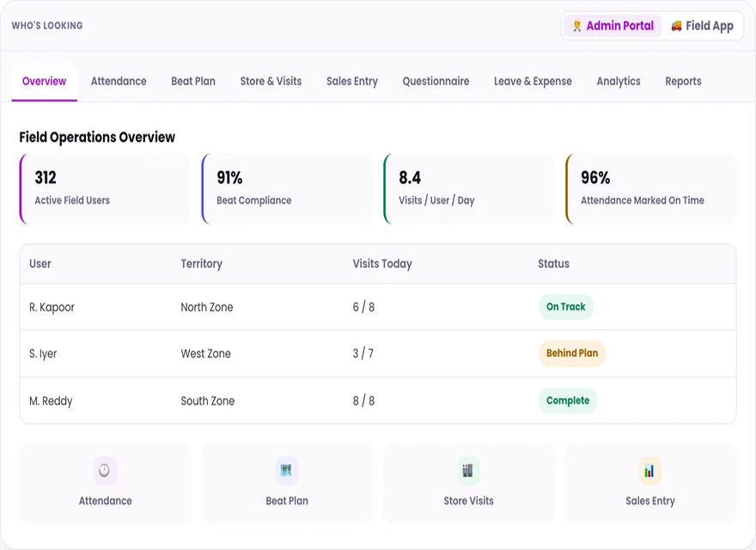This screenshot has height=550, width=756.
Task: Open the Attendance shortcut card label
Action: tap(105, 501)
